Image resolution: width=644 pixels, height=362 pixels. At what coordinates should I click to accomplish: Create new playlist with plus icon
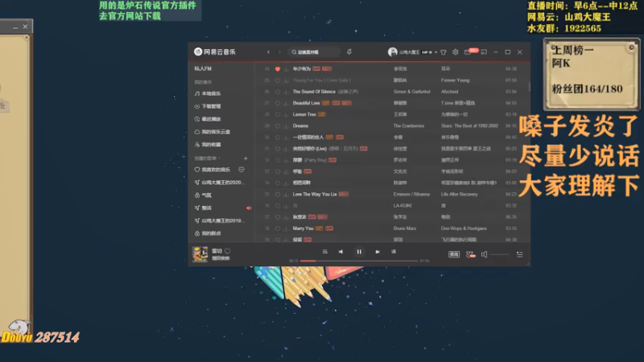point(246,158)
